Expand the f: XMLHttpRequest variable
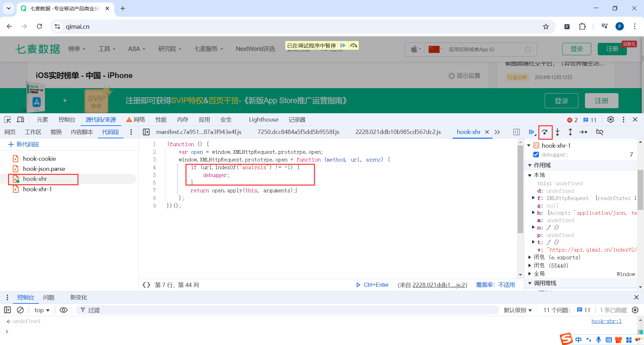Image resolution: width=644 pixels, height=345 pixels. [x=533, y=198]
